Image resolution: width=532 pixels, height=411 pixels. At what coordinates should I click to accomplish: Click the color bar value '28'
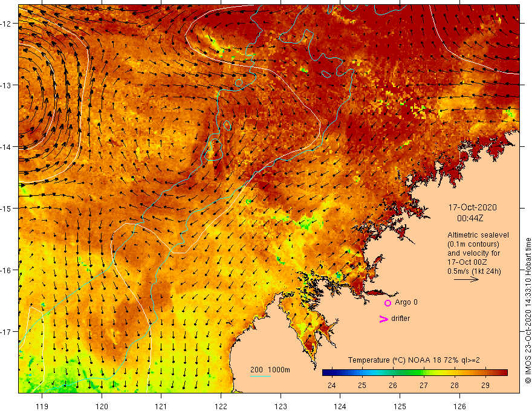coord(455,385)
